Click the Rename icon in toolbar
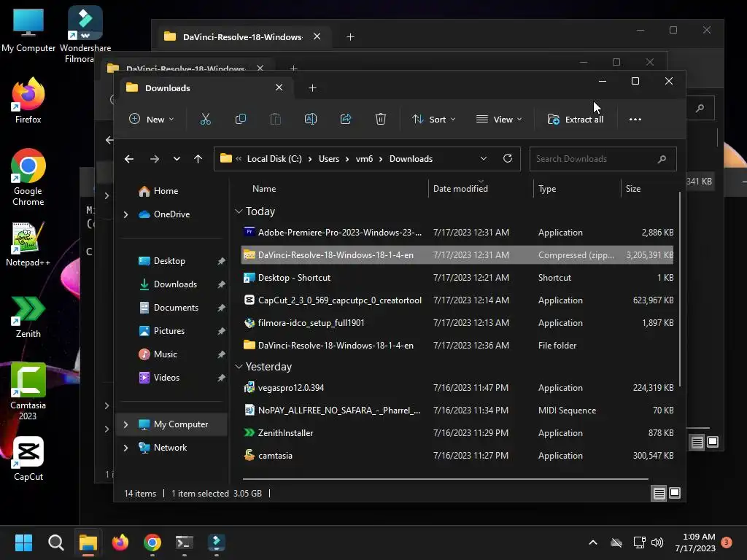 [311, 119]
